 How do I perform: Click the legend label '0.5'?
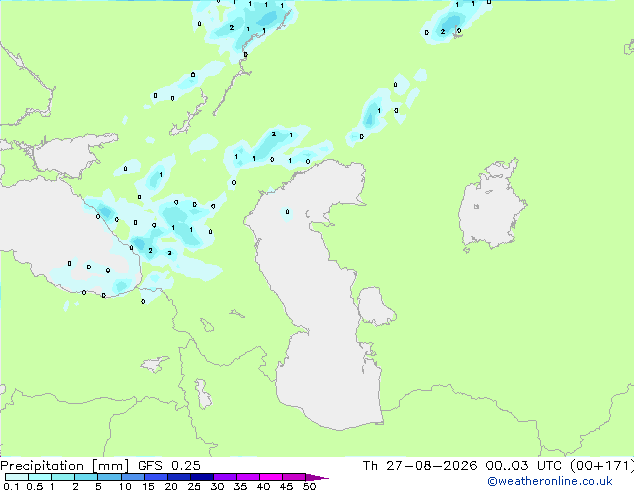point(35,486)
